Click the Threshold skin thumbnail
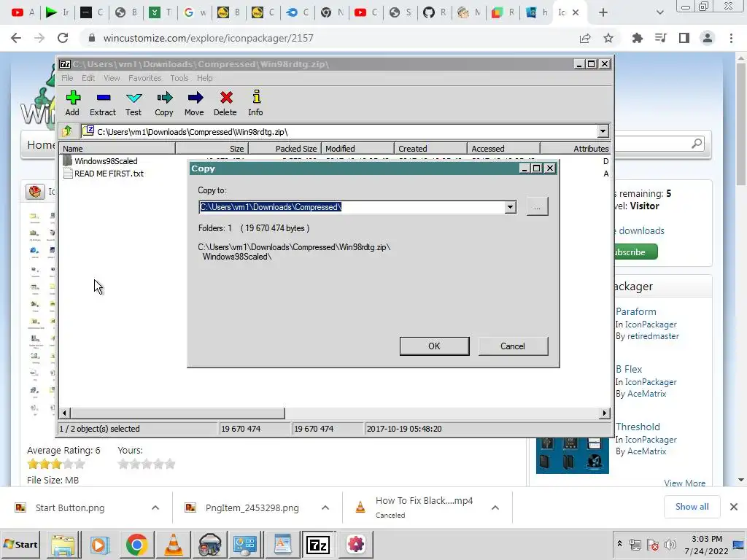This screenshot has width=747, height=560. tap(572, 455)
